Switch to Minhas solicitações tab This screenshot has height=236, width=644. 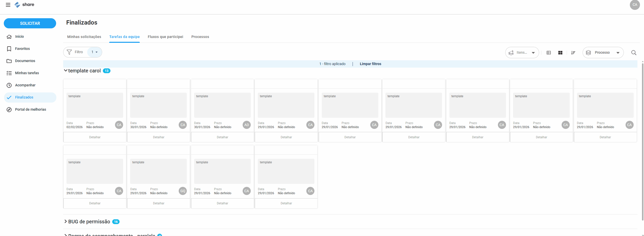click(x=84, y=37)
